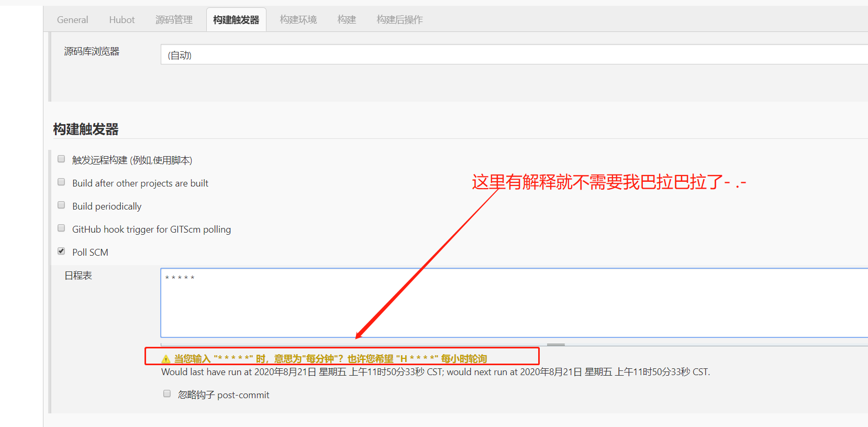Viewport: 868px width, 427px height.
Task: Click the yellow warning triangle icon
Action: [x=166, y=359]
